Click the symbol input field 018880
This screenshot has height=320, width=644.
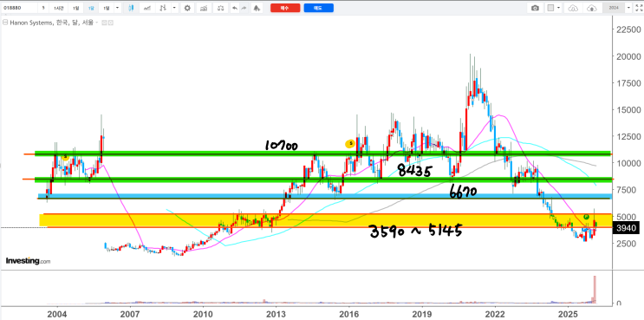pyautogui.click(x=19, y=8)
